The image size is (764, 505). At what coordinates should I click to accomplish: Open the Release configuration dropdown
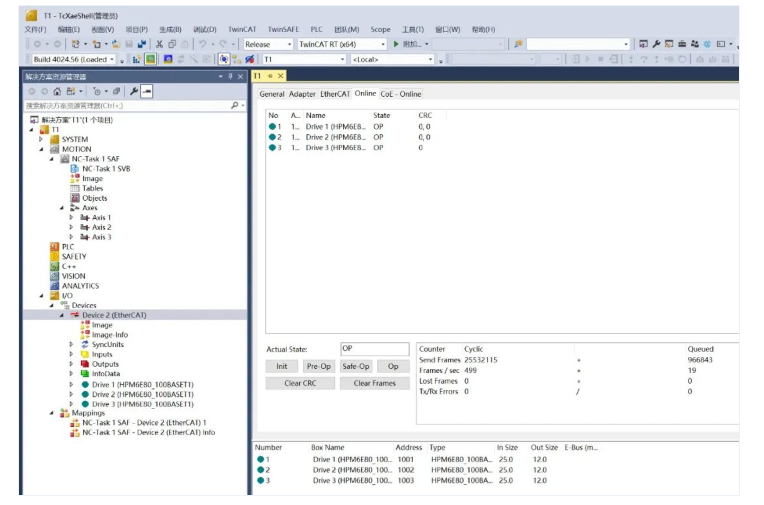point(289,44)
